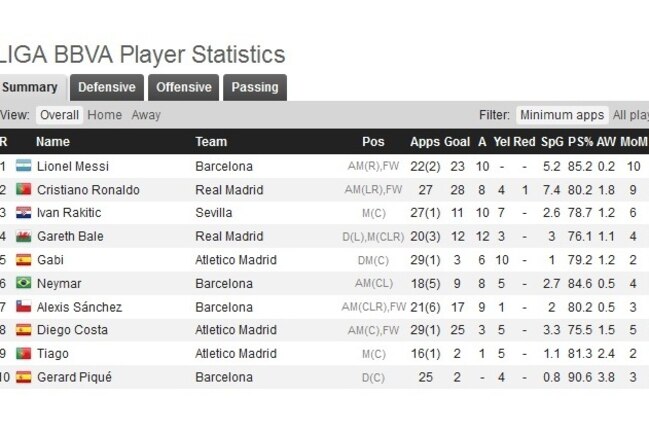This screenshot has width=649, height=433.
Task: Click the Spain flag beside Gabi
Action: pyautogui.click(x=24, y=260)
